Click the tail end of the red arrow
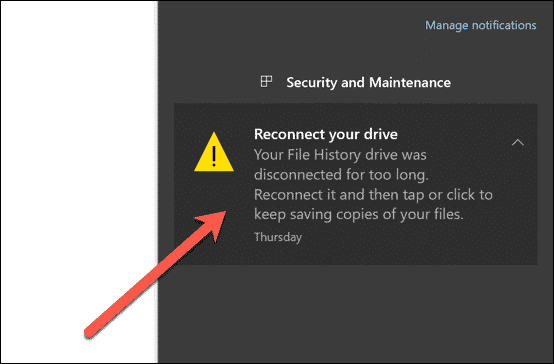 [x=90, y=331]
